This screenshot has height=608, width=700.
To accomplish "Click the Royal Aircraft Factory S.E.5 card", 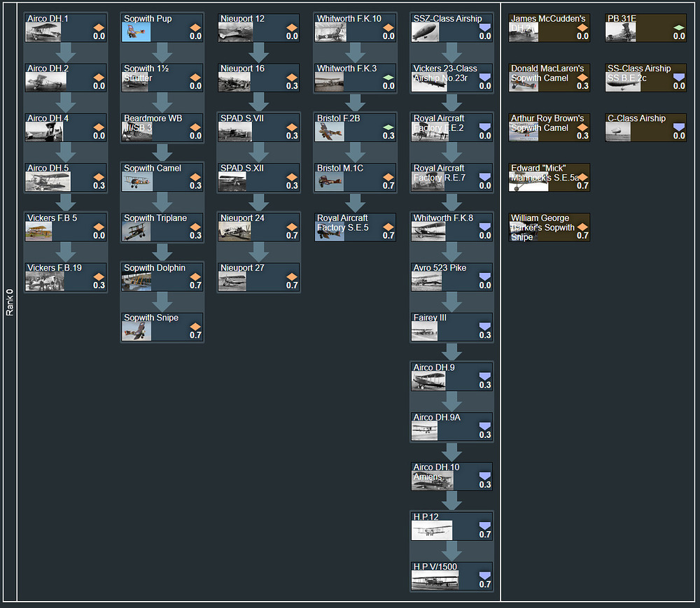I will coord(355,227).
